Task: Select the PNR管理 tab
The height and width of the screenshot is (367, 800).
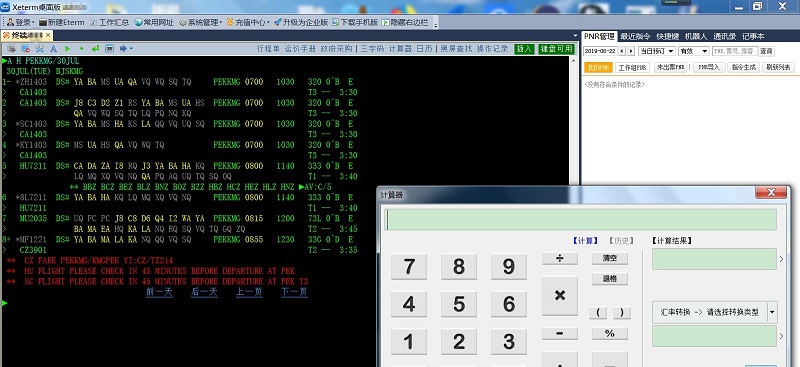Action: point(599,36)
